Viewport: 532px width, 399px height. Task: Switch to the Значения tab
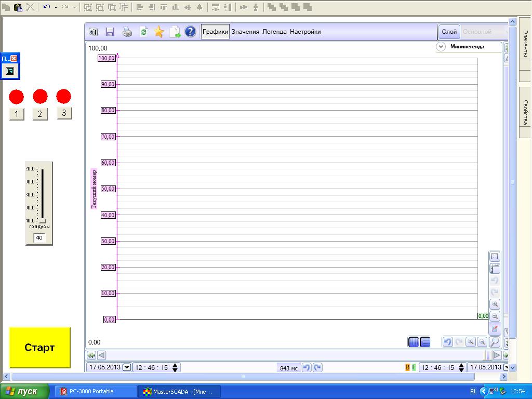pos(245,32)
